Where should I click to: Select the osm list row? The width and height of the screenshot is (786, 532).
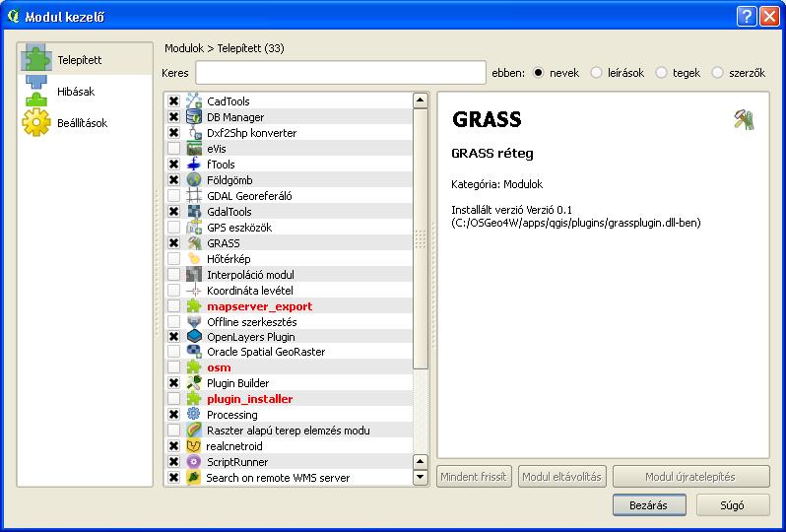click(289, 367)
